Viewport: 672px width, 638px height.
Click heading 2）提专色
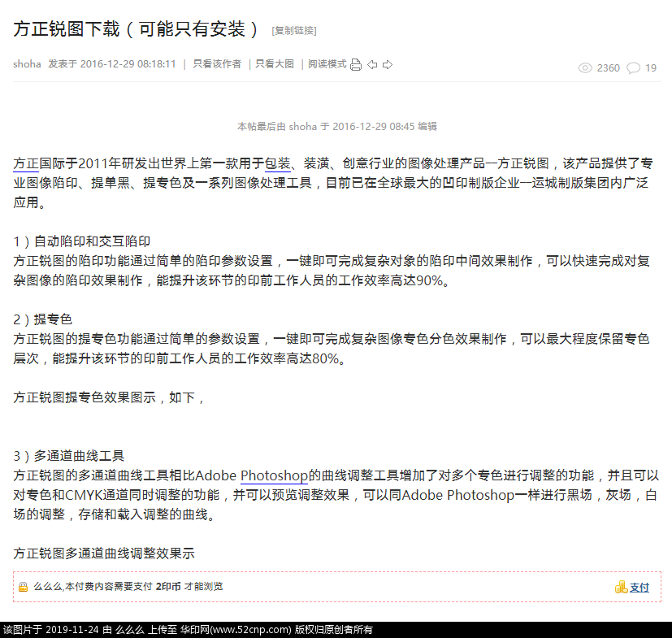pyautogui.click(x=42, y=319)
